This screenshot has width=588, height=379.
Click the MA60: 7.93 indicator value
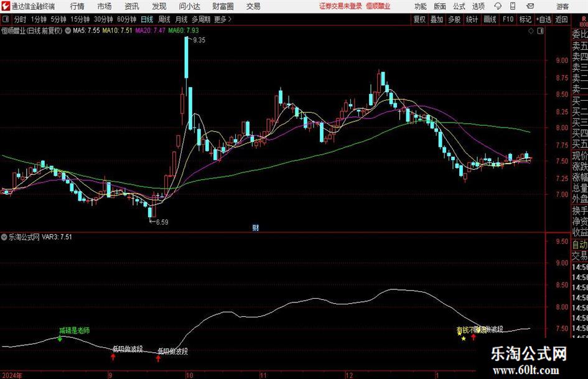point(184,30)
